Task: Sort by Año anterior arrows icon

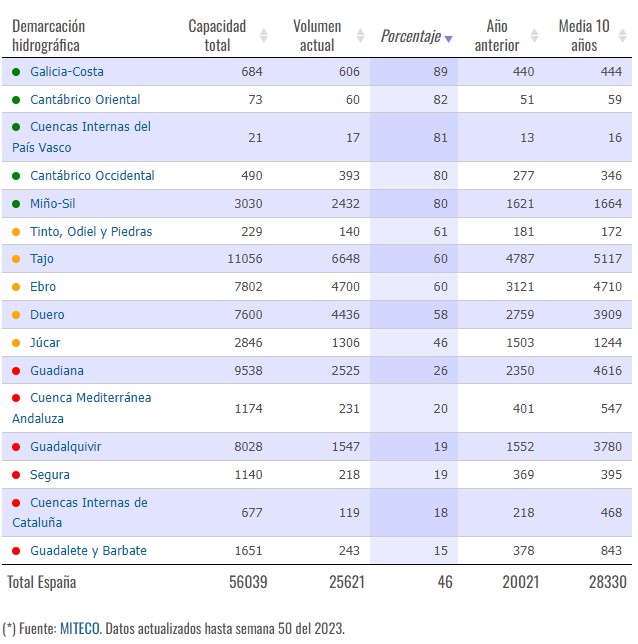Action: point(534,36)
